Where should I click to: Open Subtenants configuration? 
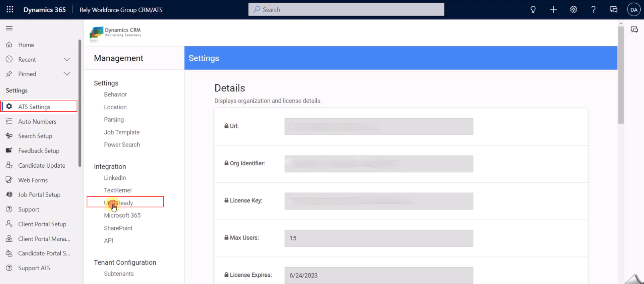[x=119, y=274]
